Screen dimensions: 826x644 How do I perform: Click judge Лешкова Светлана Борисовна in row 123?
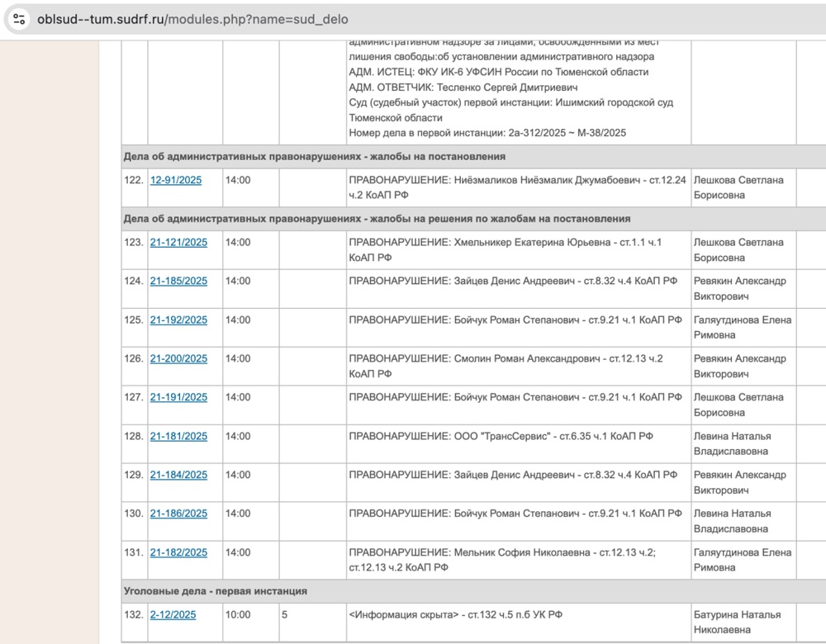[738, 250]
